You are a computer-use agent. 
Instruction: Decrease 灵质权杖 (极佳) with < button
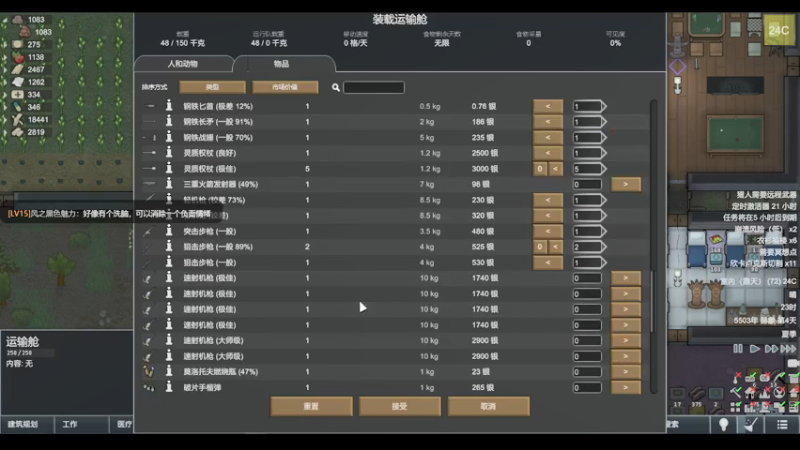[x=556, y=168]
